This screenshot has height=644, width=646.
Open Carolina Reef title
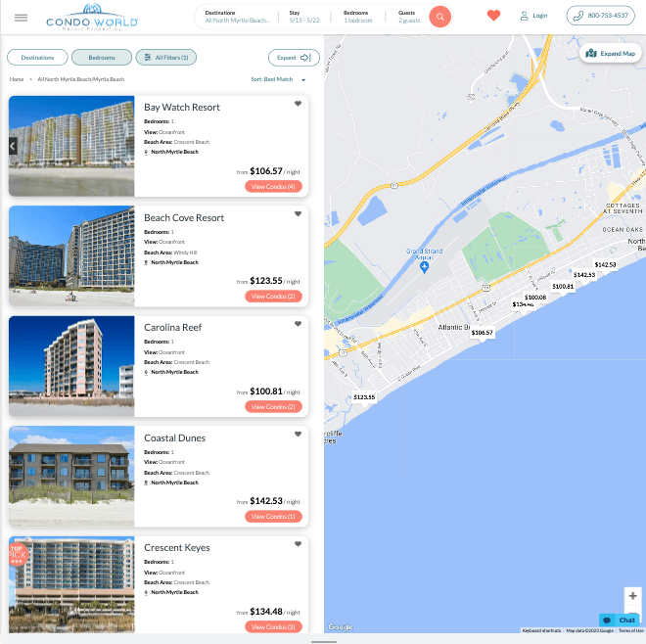(x=172, y=328)
